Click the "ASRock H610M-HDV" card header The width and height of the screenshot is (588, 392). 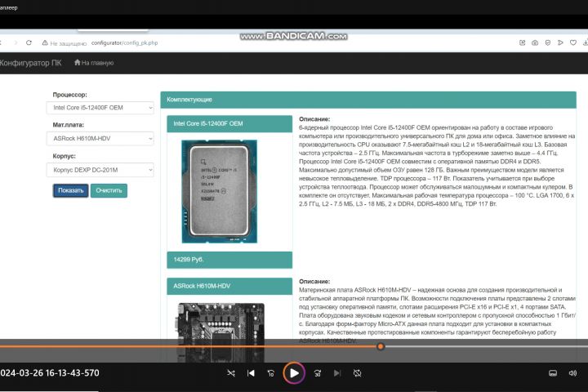coord(229,286)
